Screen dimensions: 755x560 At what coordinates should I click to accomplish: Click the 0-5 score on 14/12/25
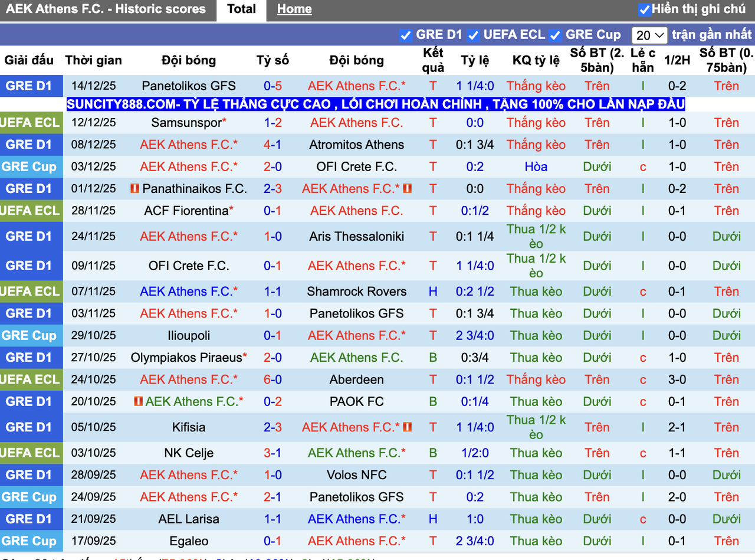click(x=273, y=86)
